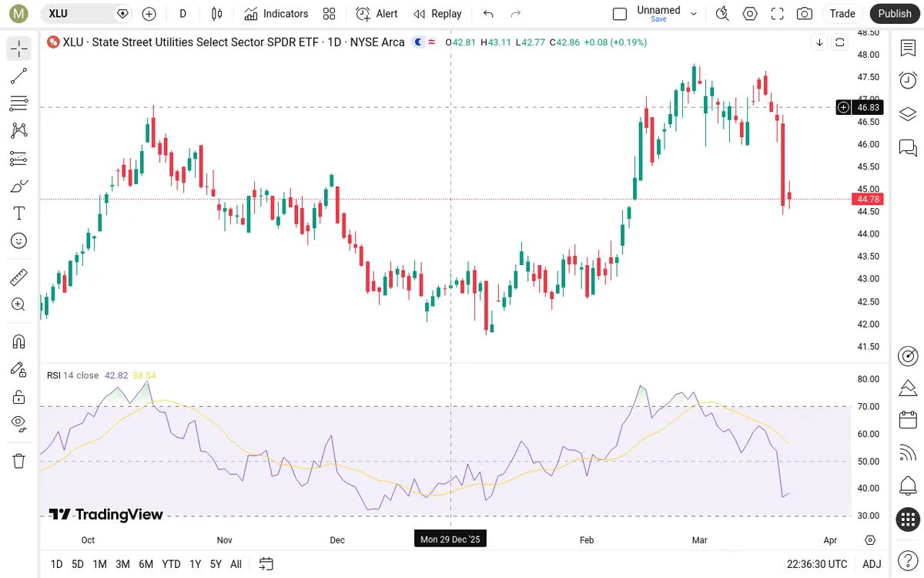Open the calendar panel in sidebar
This screenshot has width=924, height=578.
(x=908, y=420)
